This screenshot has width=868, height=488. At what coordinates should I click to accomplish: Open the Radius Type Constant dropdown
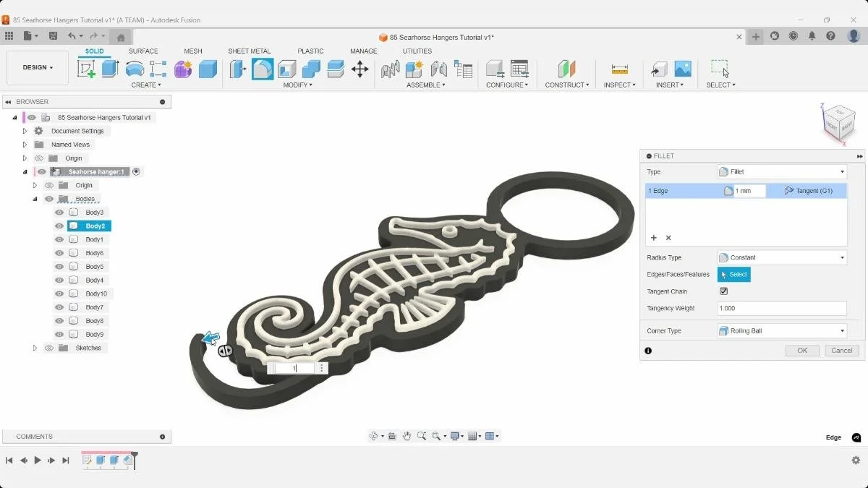(782, 257)
